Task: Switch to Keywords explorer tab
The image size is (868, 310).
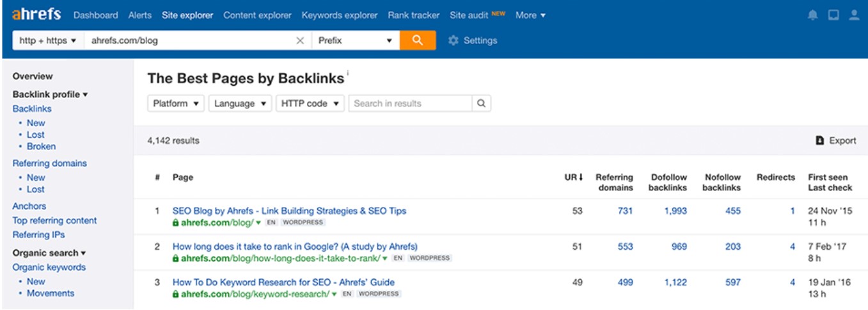Action: (x=340, y=15)
